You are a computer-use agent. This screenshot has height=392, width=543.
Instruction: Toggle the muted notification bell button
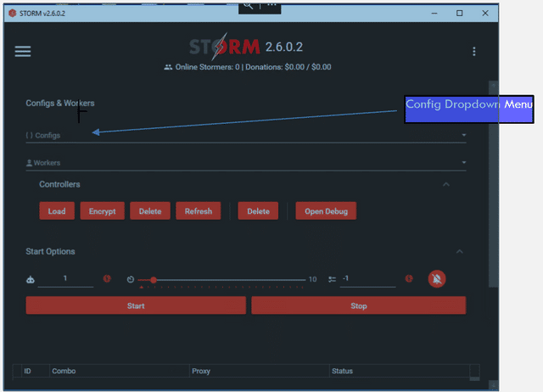tap(437, 279)
